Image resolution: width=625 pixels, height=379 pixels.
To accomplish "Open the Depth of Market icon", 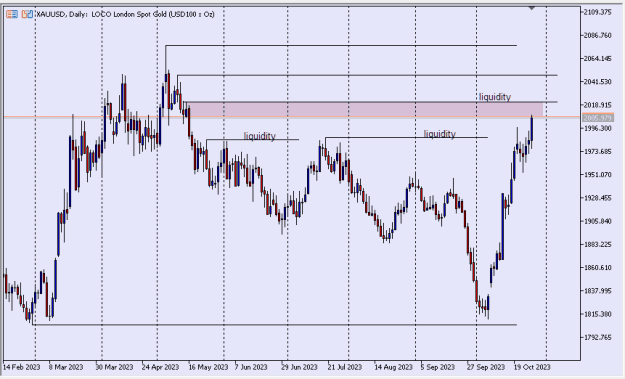I will click(12, 14).
